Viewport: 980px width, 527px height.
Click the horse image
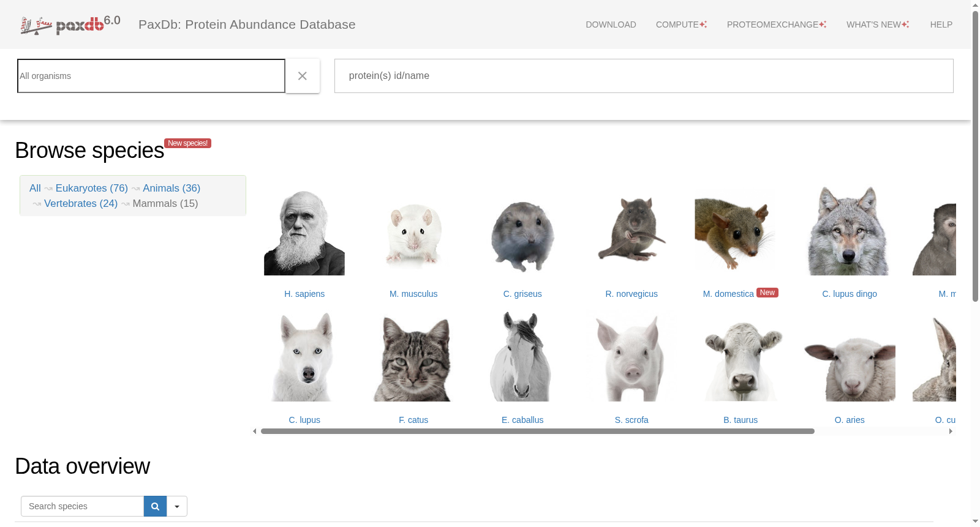tap(521, 356)
